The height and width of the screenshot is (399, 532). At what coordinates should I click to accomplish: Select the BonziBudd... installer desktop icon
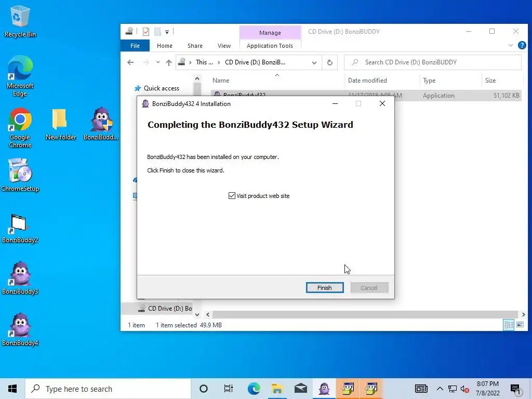click(101, 124)
